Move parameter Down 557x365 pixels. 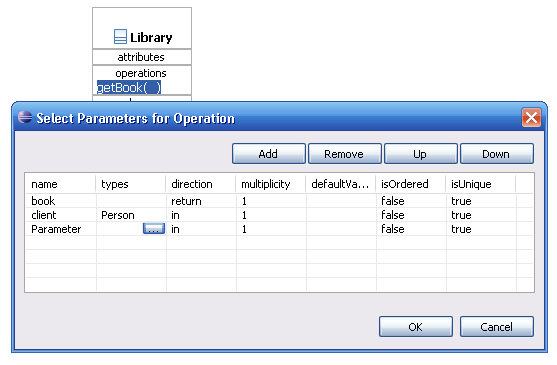(497, 154)
